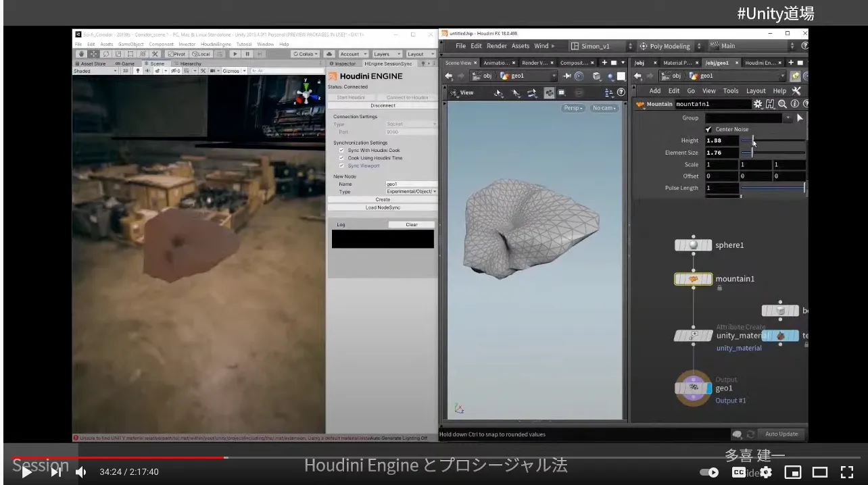The width and height of the screenshot is (868, 485).
Task: Click the gear icon in Mountain parameters
Action: coord(758,104)
